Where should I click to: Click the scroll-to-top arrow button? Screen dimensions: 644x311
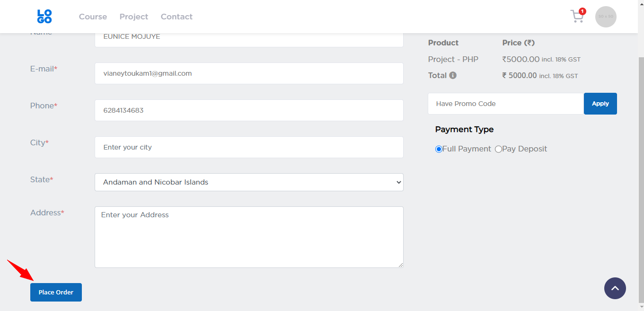[x=615, y=288]
